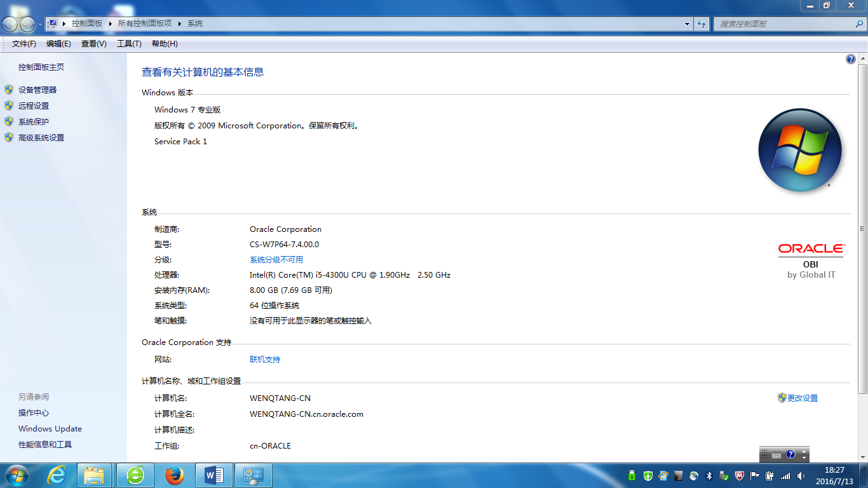Screen dimensions: 868x488
Task: Click the speaker volume tray icon
Action: pyautogui.click(x=801, y=475)
